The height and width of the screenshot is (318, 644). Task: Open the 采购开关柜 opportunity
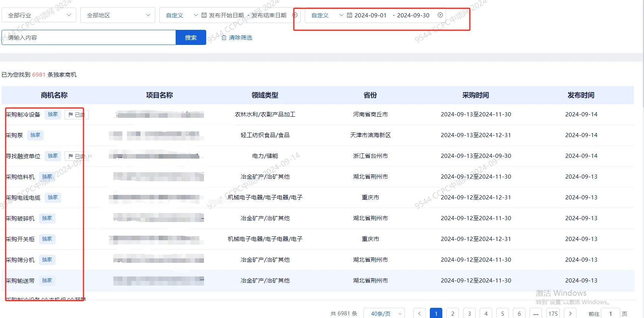(x=20, y=239)
